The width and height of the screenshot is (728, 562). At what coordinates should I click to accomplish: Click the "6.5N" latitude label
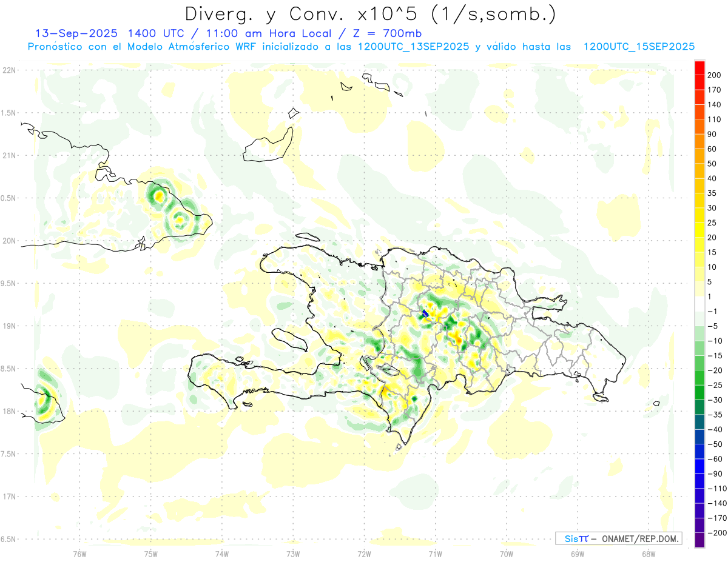click(x=8, y=539)
